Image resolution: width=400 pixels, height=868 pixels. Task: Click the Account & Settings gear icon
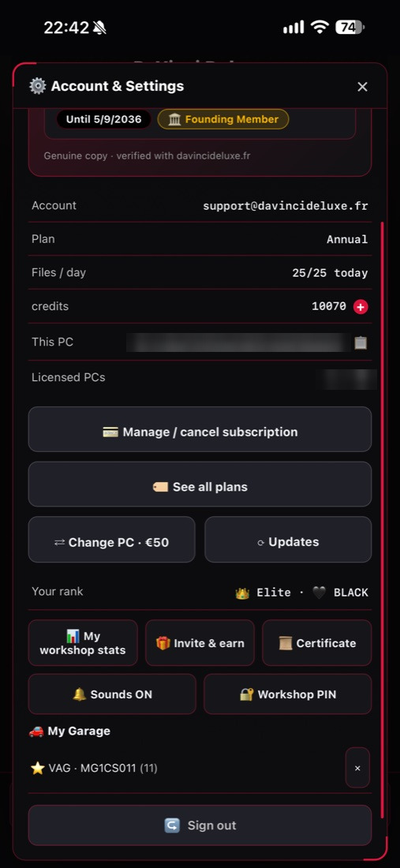[38, 86]
